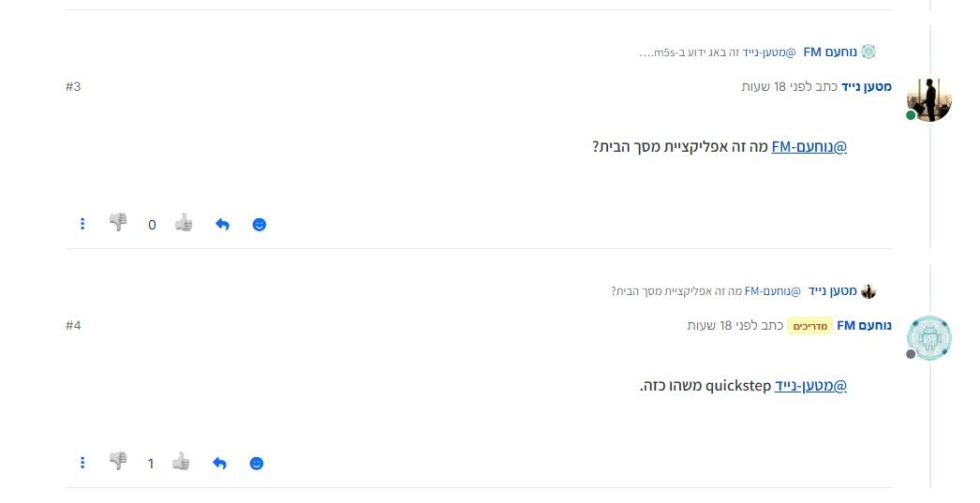The height and width of the screenshot is (503, 980).
Task: Upvote post #3 with thumbs up
Action: pyautogui.click(x=184, y=222)
